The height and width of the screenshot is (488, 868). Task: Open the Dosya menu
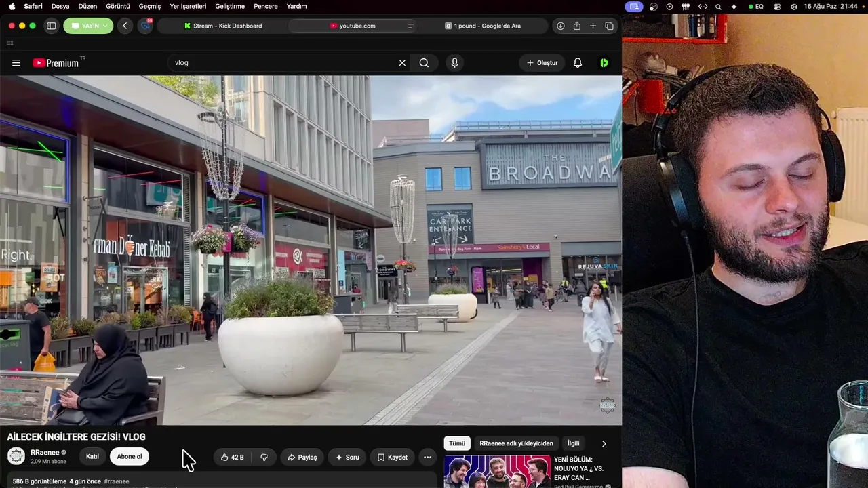(x=60, y=6)
